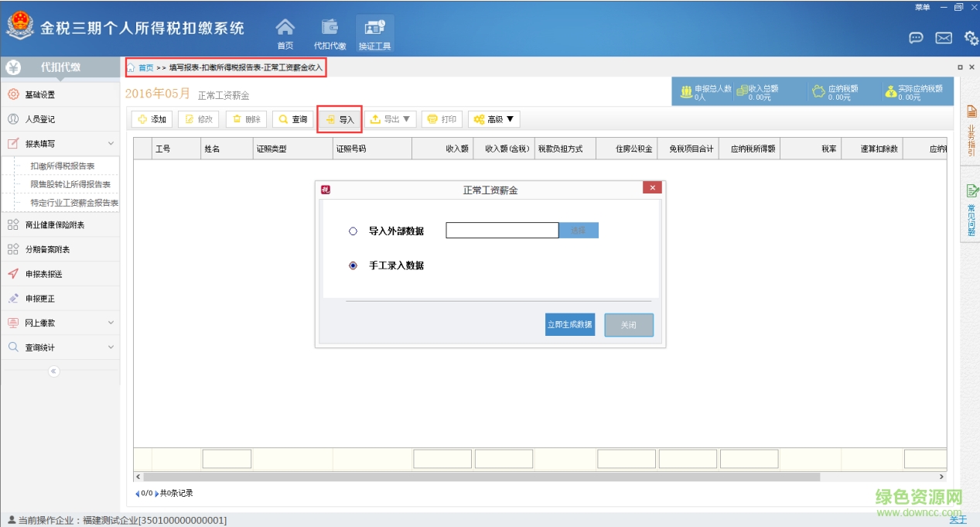Click the 查询 search toolbar button
The image size is (980, 527).
coord(292,119)
